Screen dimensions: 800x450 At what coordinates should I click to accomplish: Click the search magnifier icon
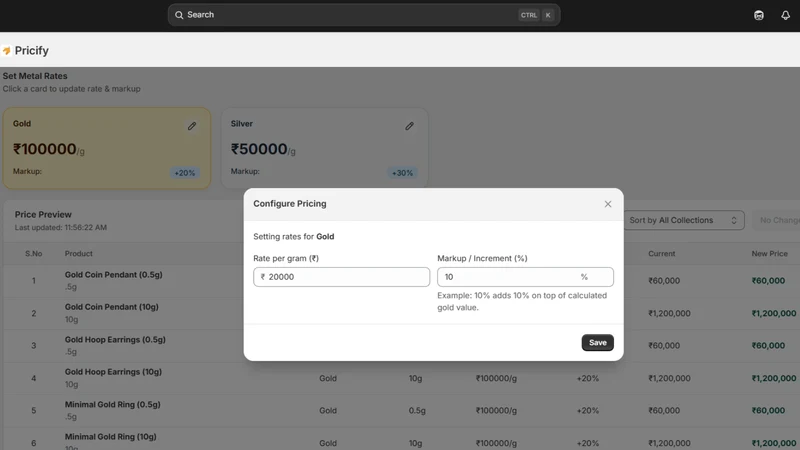[179, 15]
